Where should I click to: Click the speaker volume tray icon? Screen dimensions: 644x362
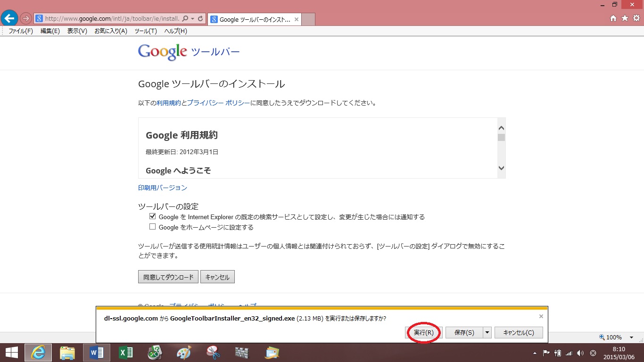pyautogui.click(x=580, y=353)
